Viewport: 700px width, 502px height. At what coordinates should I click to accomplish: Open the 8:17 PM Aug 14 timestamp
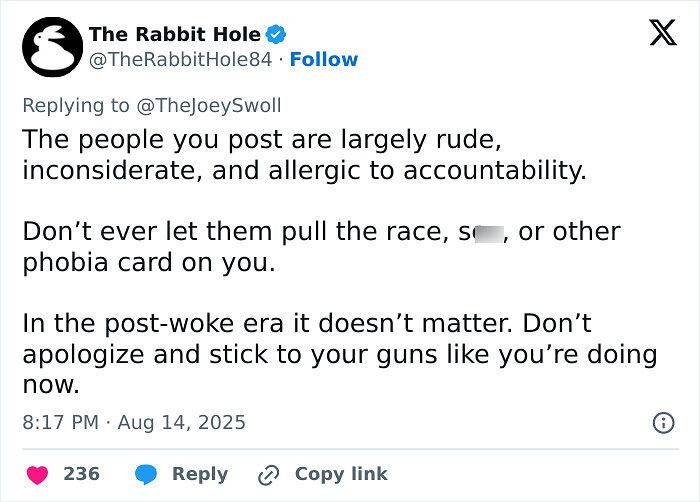(x=134, y=423)
